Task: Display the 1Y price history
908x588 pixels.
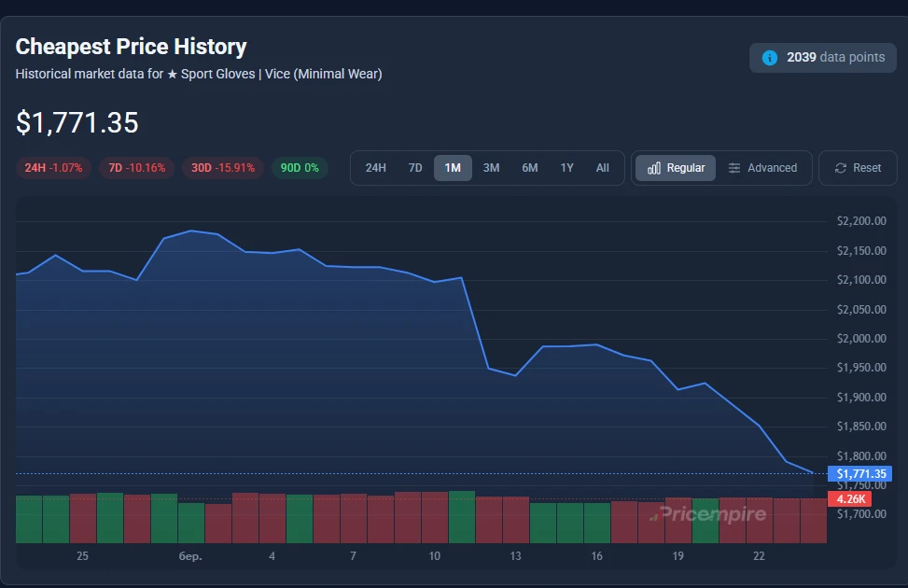Action: (566, 168)
